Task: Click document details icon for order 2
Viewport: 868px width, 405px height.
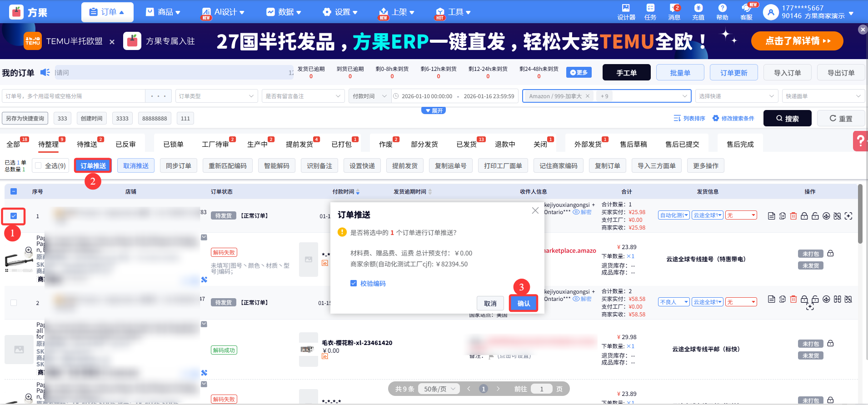Action: 771,299
